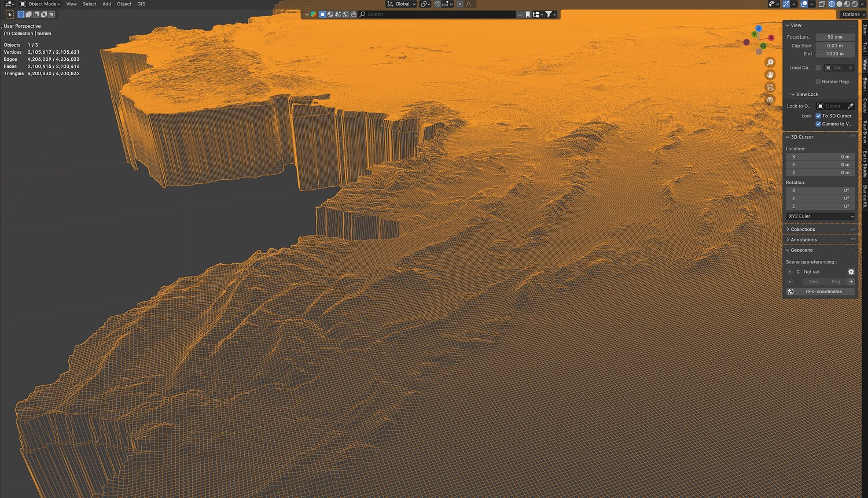Click the bookmark icon beside search bar

click(528, 14)
